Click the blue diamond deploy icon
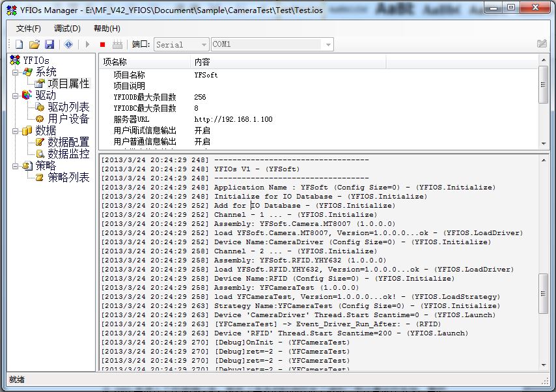The height and width of the screenshot is (392, 556). [x=68, y=44]
